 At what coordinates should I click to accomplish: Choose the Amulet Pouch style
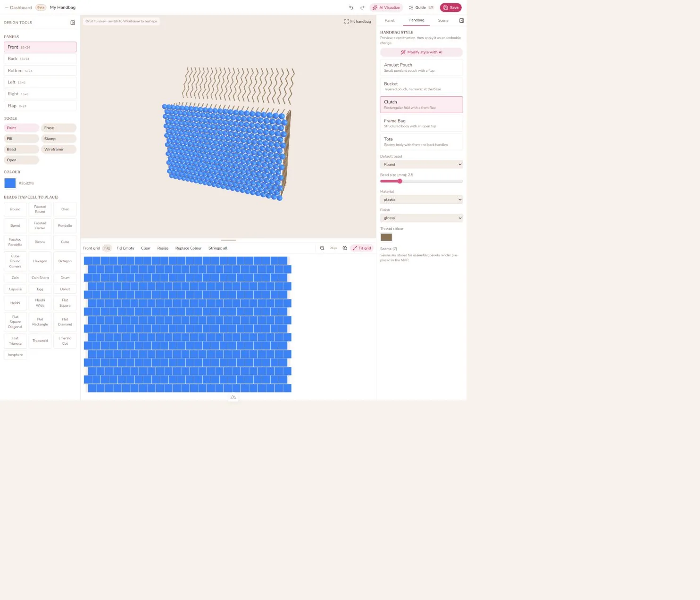pyautogui.click(x=421, y=67)
